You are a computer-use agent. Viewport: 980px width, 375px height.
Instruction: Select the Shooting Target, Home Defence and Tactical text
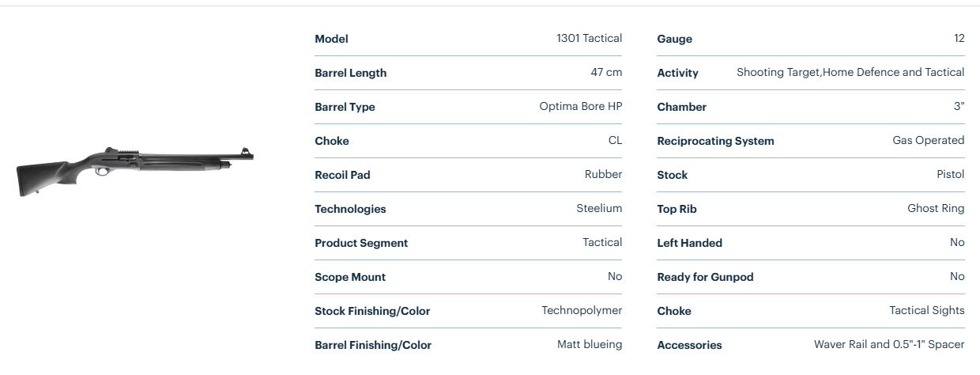pos(850,72)
